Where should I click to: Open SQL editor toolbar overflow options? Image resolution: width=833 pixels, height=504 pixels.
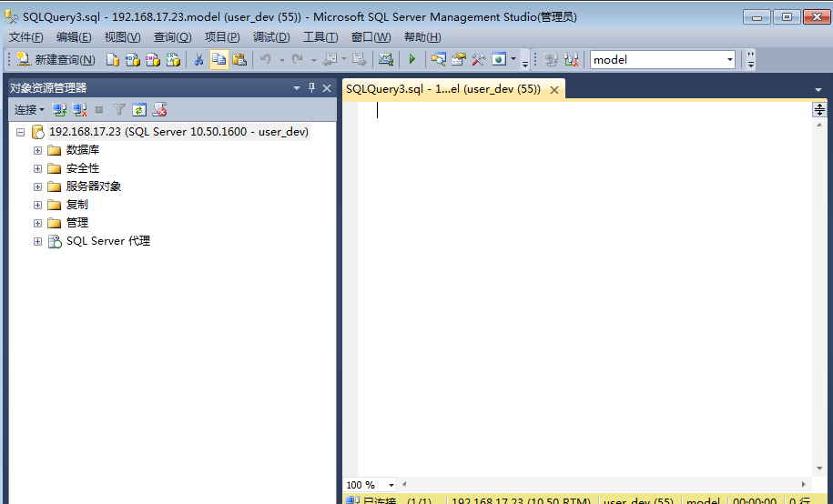coord(751,60)
